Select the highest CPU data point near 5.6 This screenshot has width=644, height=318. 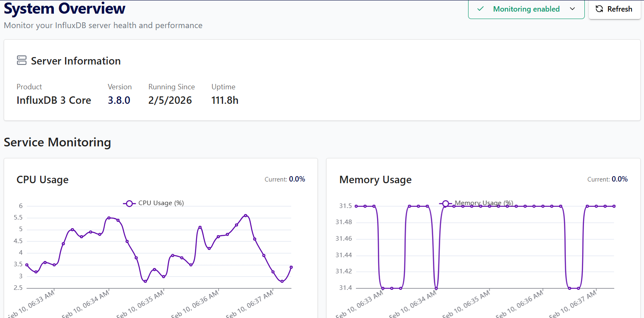point(245,215)
